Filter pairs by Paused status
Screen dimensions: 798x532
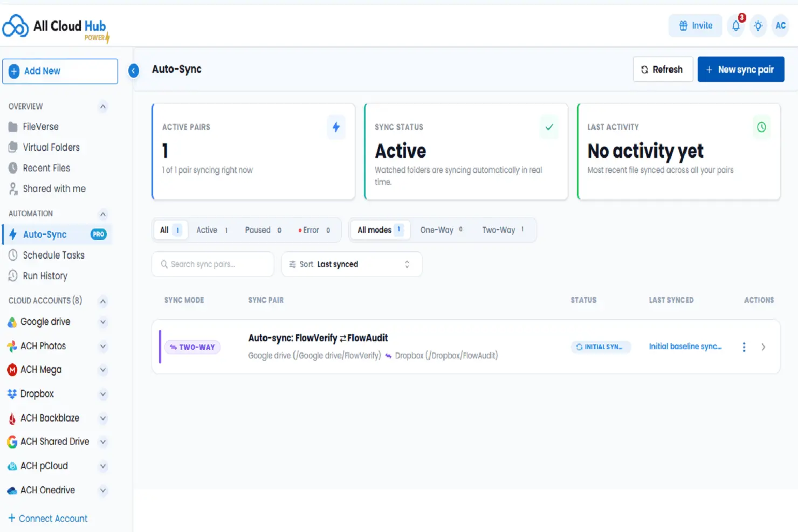pyautogui.click(x=263, y=230)
